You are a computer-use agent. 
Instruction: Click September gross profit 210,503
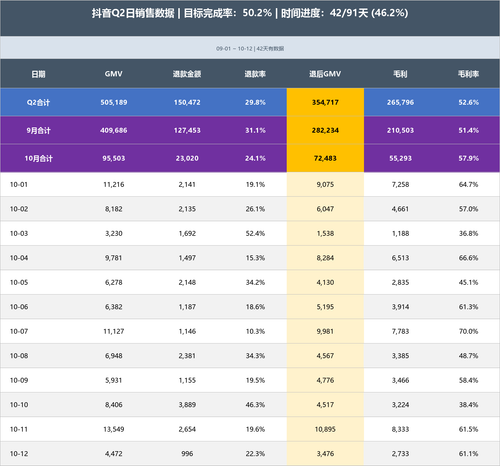[400, 130]
